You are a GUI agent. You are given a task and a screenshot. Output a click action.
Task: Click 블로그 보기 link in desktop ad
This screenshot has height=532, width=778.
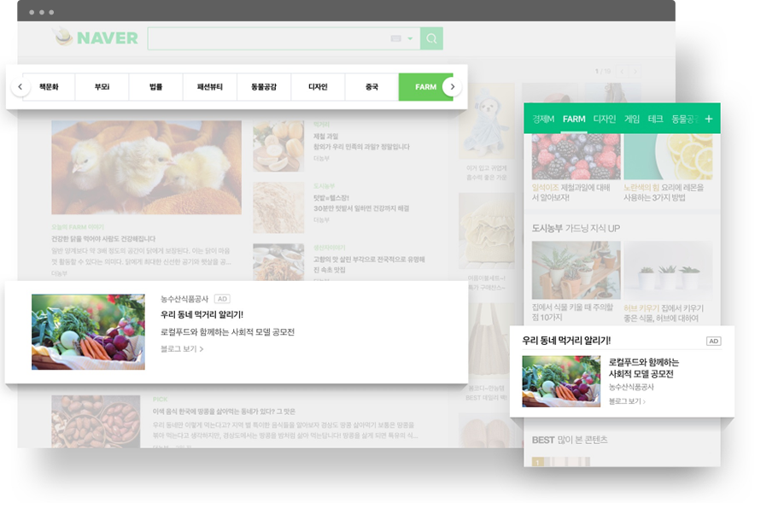(182, 349)
